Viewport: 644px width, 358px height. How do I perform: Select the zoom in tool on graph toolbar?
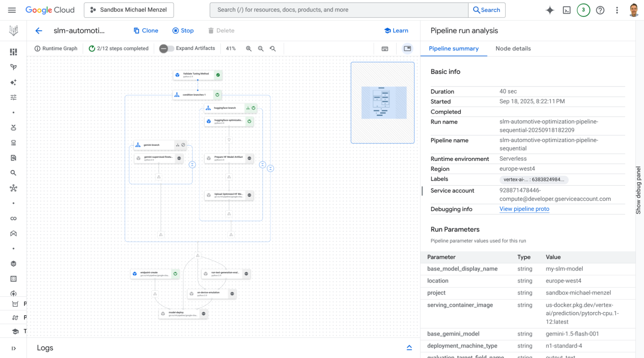[248, 49]
